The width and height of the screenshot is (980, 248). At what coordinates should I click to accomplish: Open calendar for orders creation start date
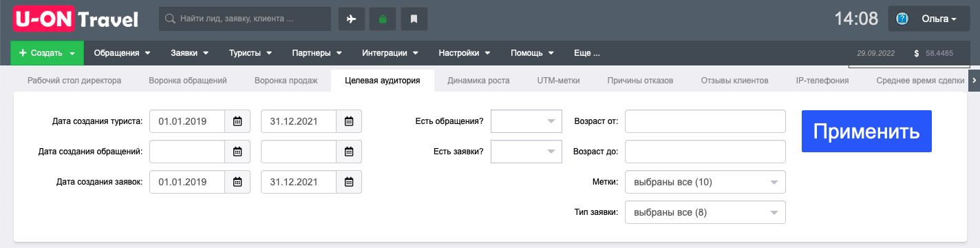tap(237, 182)
